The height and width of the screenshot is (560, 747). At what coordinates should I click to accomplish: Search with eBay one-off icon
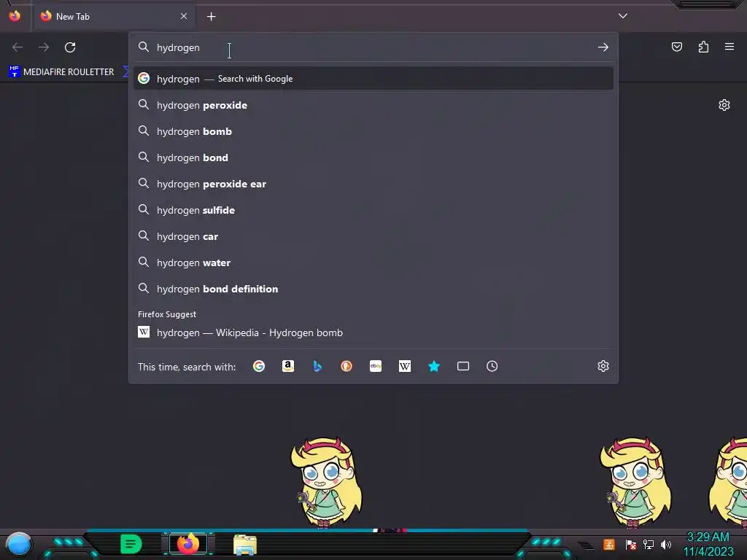coord(376,366)
